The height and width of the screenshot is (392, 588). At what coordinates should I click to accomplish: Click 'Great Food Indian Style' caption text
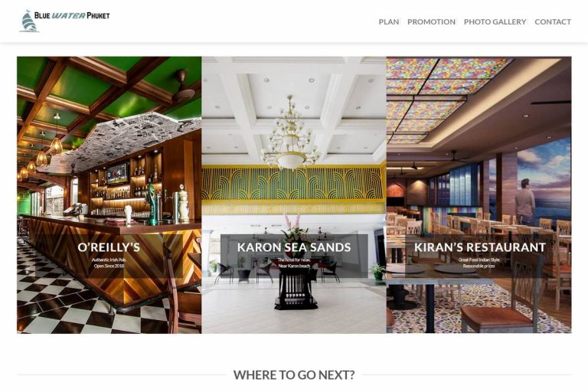pos(479,260)
